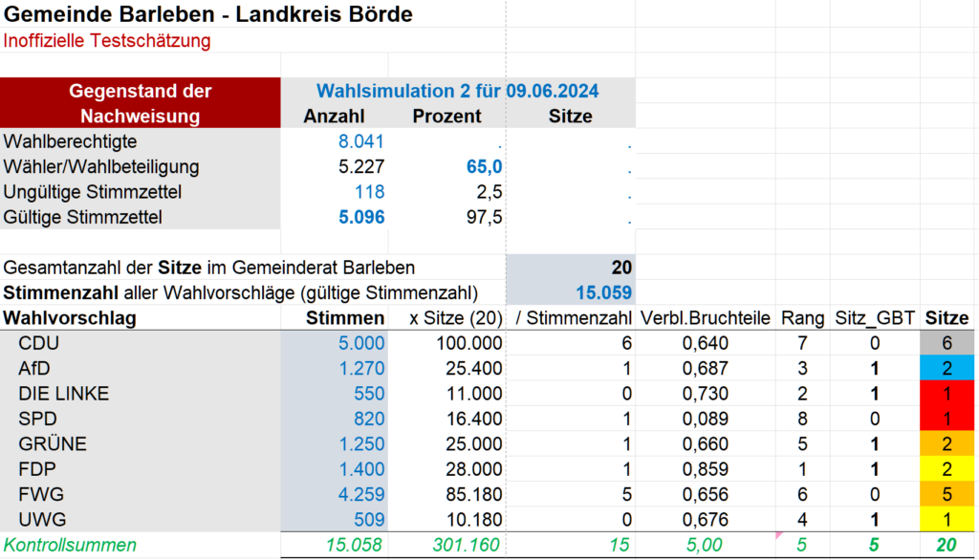Click the 'UWG' row label
Viewport: 979px width, 560px height.
pos(42,520)
